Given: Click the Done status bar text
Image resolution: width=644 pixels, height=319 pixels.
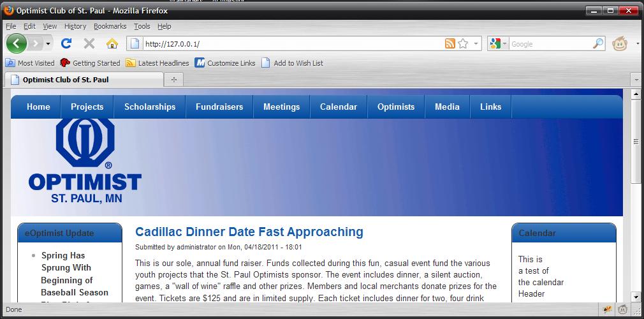Looking at the screenshot, I should pyautogui.click(x=14, y=309).
